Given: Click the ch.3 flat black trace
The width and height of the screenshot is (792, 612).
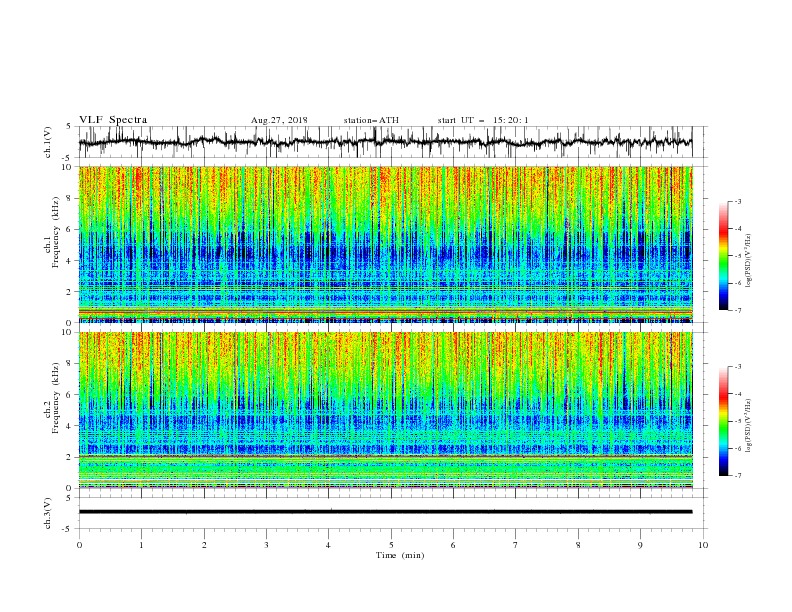Looking at the screenshot, I should coord(385,512).
